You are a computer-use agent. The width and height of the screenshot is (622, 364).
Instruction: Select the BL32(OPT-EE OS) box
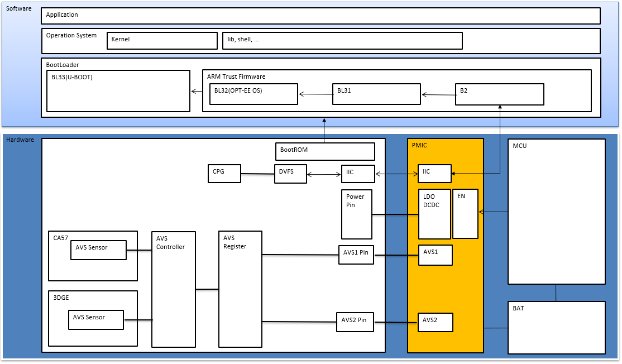(253, 94)
